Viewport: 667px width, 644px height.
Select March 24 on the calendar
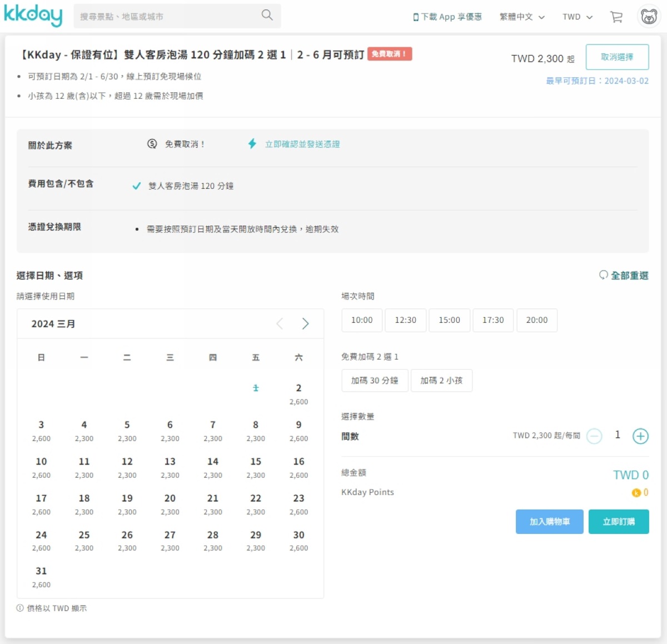point(41,541)
